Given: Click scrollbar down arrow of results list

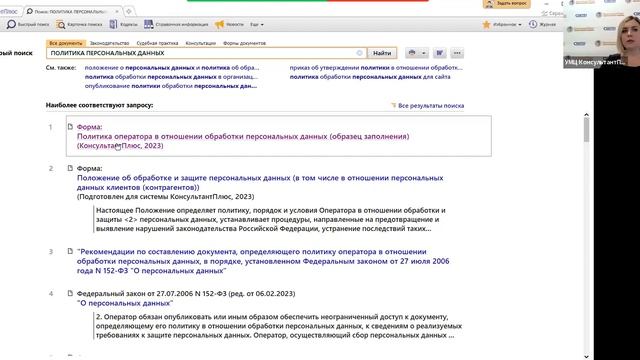Looking at the screenshot, I should 587,356.
